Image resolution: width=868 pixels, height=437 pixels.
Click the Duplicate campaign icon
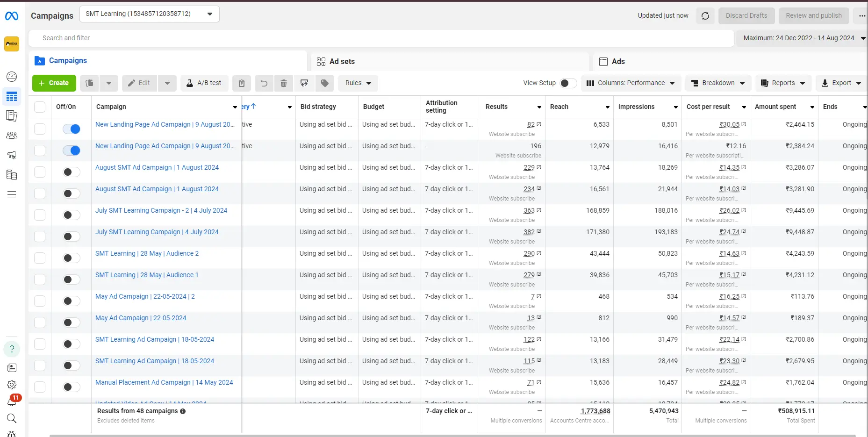[90, 83]
